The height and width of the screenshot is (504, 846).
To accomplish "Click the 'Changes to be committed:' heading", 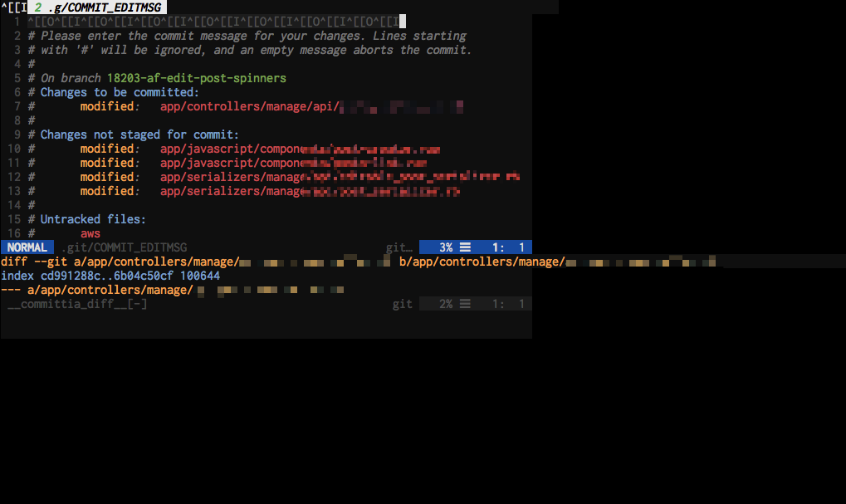I will pyautogui.click(x=120, y=92).
